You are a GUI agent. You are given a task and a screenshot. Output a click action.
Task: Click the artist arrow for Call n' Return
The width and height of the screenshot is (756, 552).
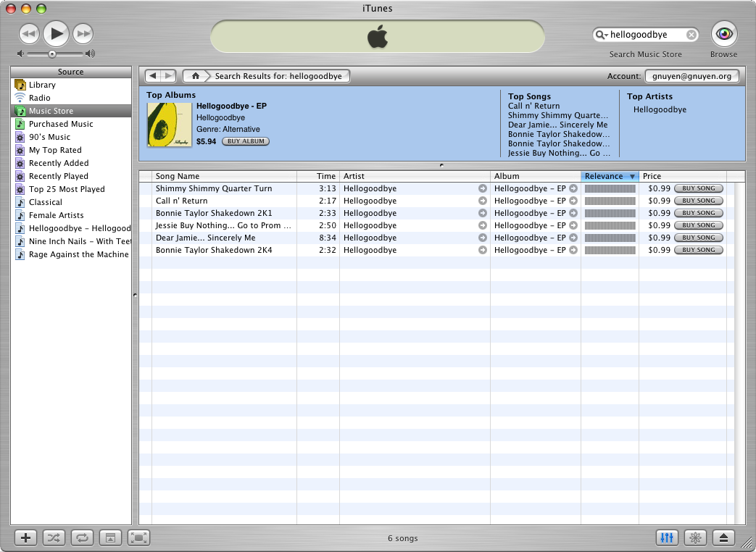tap(482, 201)
